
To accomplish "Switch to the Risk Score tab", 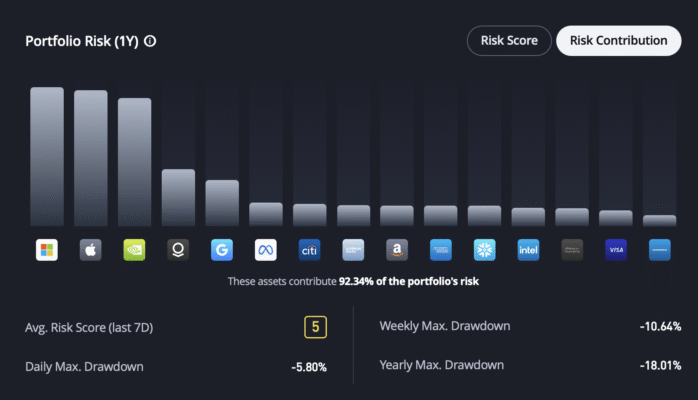I will point(509,40).
